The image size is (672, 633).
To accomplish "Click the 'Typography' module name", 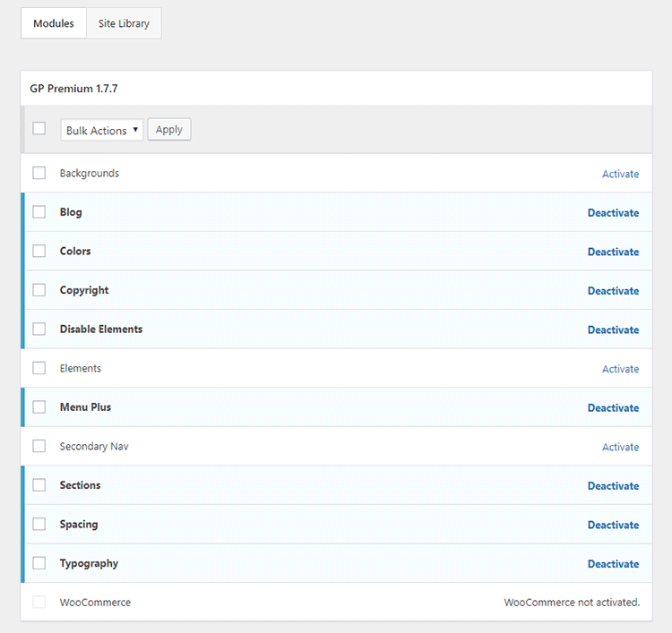I will point(89,564).
